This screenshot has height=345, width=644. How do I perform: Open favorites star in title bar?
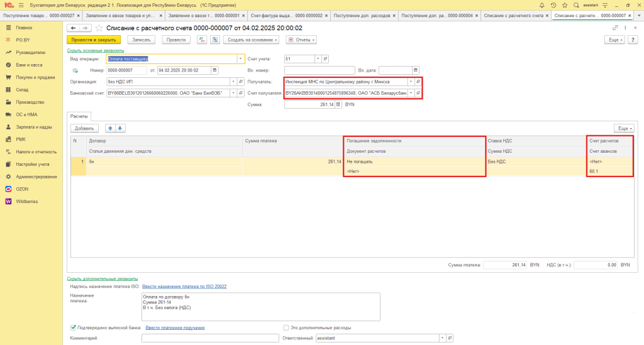[x=565, y=5]
